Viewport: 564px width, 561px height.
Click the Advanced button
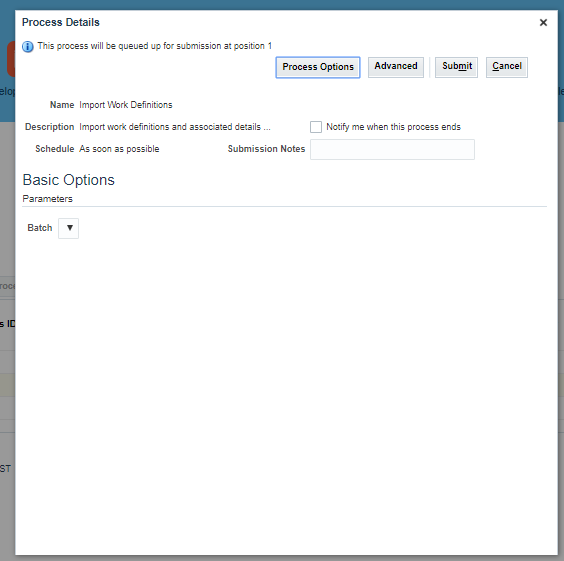[396, 67]
